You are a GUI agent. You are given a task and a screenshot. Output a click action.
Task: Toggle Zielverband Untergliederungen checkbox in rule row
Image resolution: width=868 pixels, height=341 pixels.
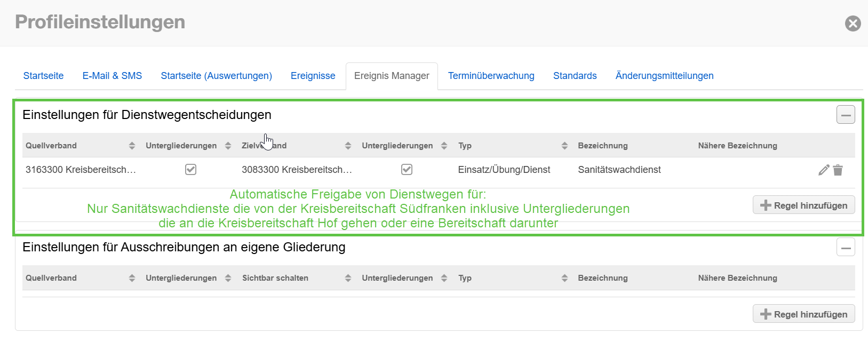pos(407,170)
